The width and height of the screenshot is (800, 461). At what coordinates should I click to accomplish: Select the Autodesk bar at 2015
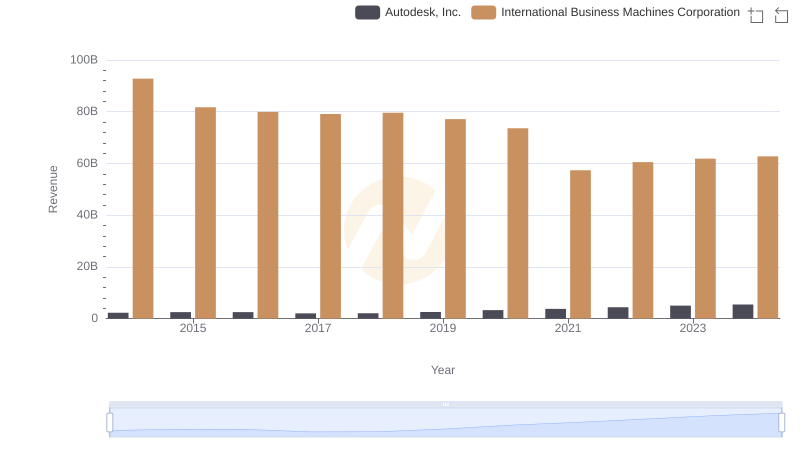181,315
